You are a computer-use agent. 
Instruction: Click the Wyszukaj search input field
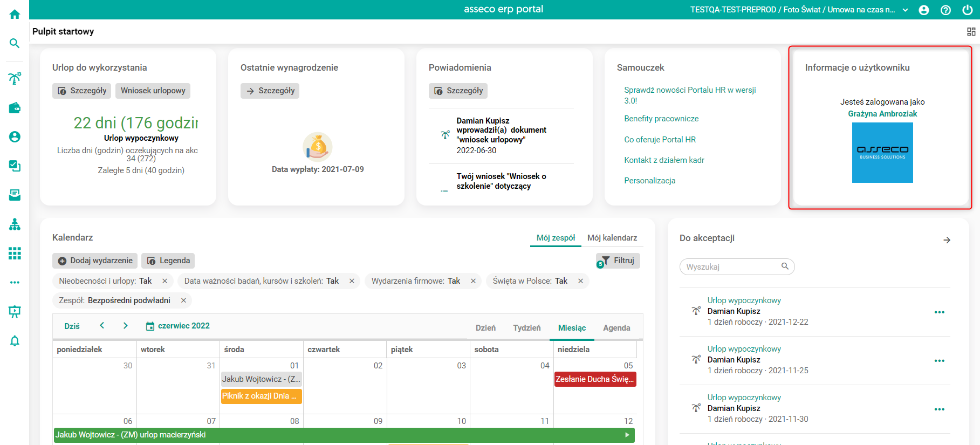737,266
